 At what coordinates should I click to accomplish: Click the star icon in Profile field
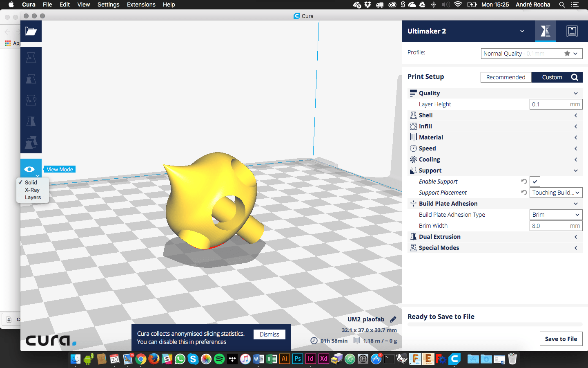[x=567, y=54]
